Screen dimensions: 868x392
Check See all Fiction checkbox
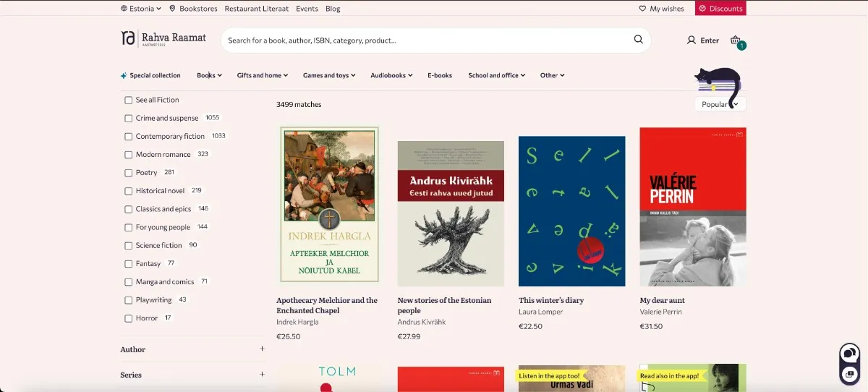pos(128,100)
